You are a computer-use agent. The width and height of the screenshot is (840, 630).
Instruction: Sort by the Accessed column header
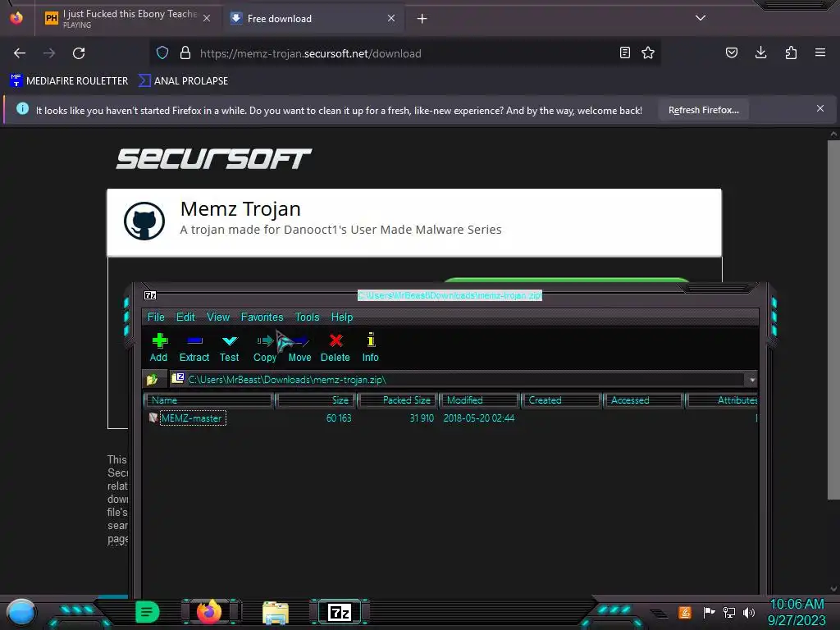pyautogui.click(x=643, y=400)
